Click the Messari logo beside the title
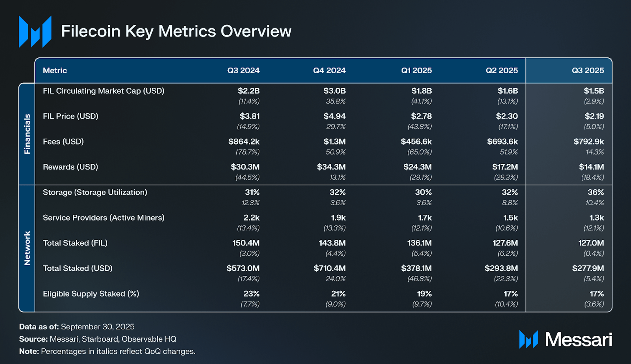Image resolution: width=631 pixels, height=364 pixels. [35, 32]
